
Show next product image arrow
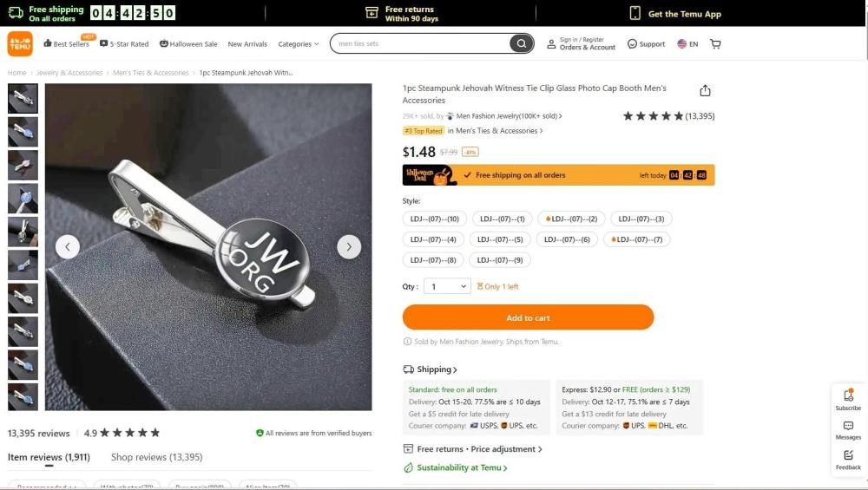(349, 246)
